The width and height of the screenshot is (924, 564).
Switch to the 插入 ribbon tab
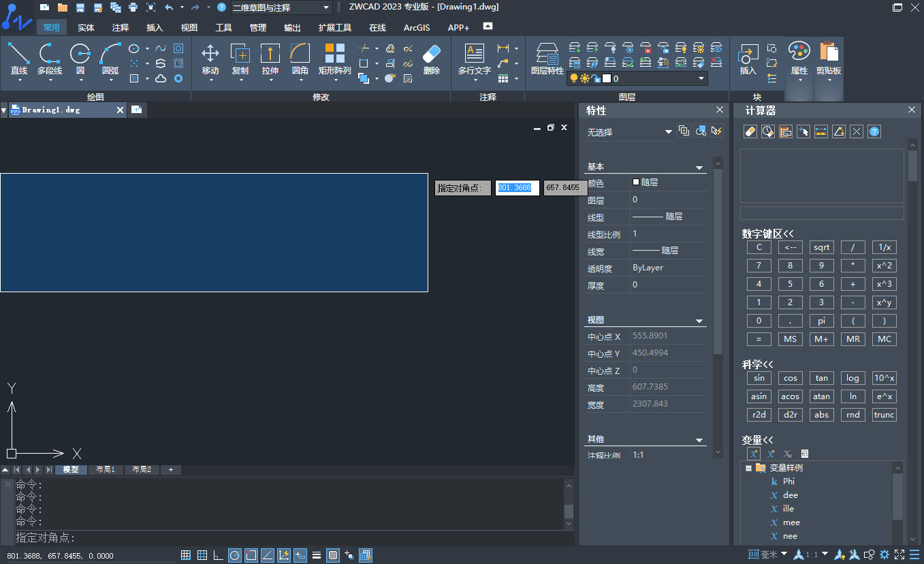155,28
